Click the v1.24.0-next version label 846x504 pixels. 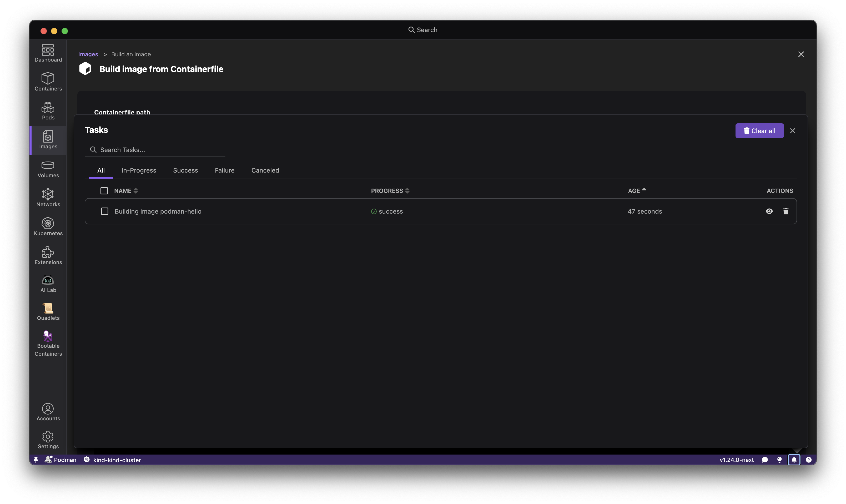(737, 460)
